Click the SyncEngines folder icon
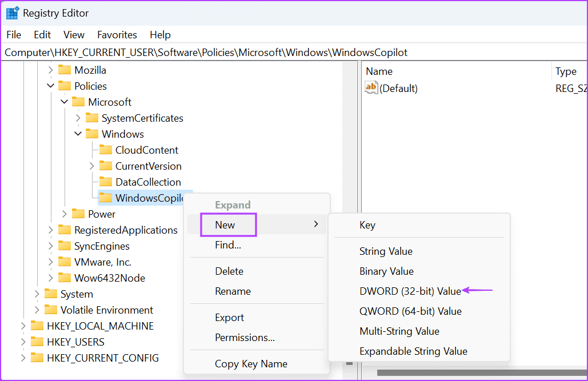 coord(65,246)
